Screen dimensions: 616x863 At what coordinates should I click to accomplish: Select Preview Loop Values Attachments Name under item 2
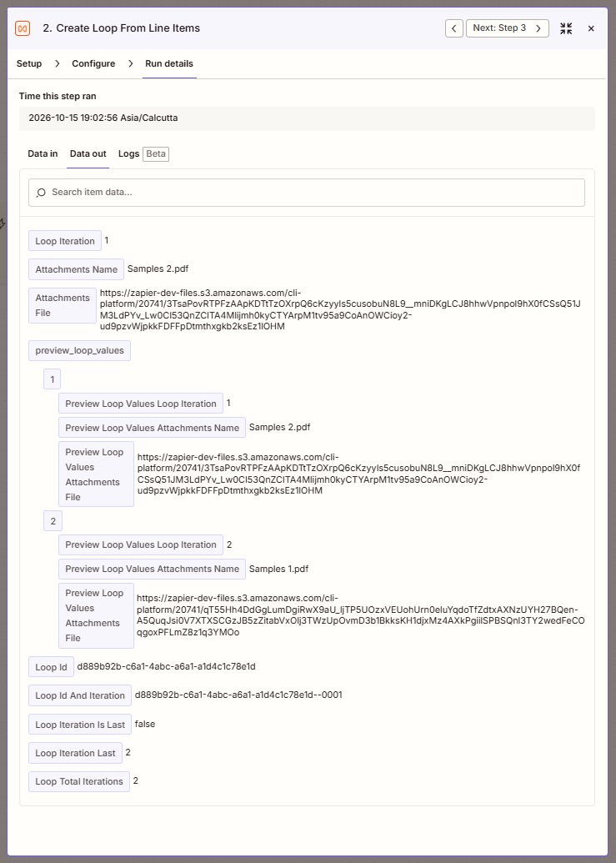(x=153, y=569)
